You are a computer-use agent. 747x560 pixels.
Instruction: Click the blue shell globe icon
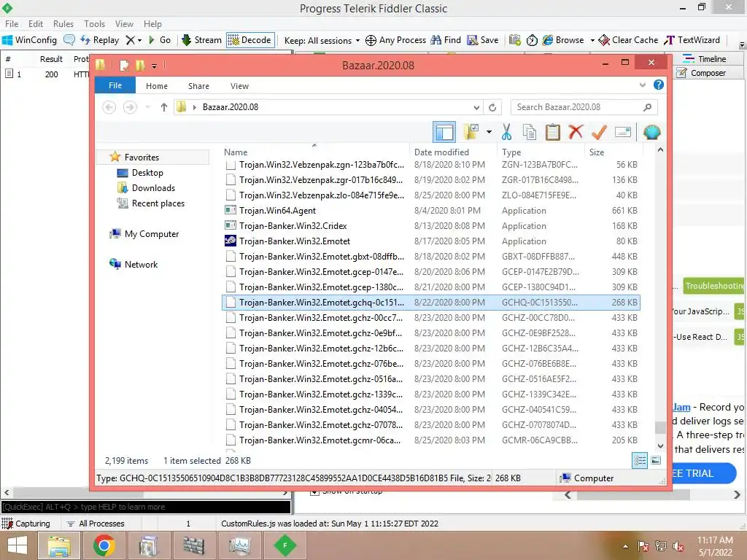(x=651, y=132)
